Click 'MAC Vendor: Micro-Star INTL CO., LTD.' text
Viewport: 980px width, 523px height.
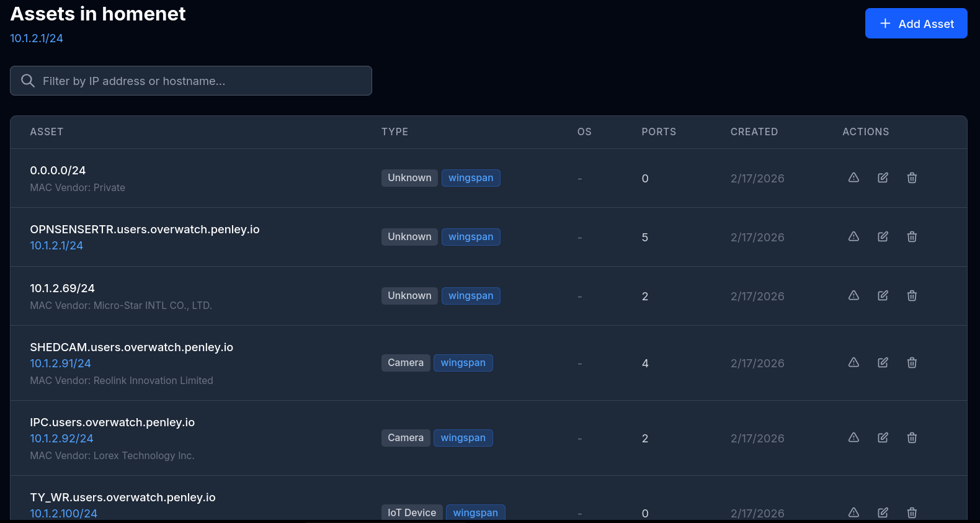121,305
